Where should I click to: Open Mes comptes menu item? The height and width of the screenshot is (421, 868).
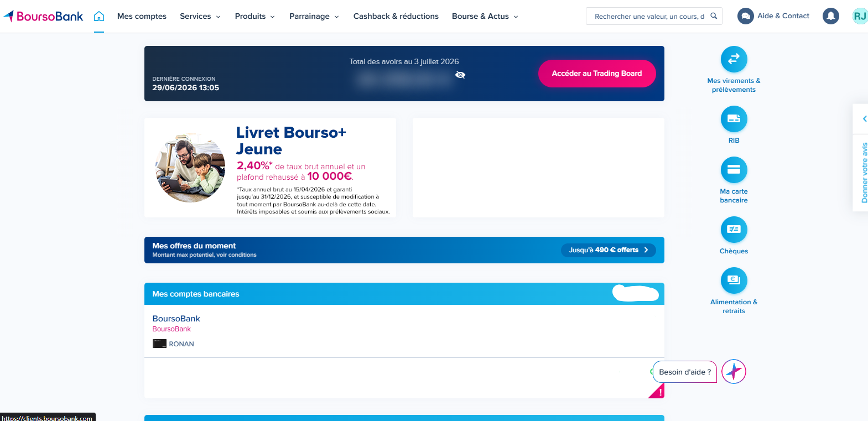coord(142,16)
